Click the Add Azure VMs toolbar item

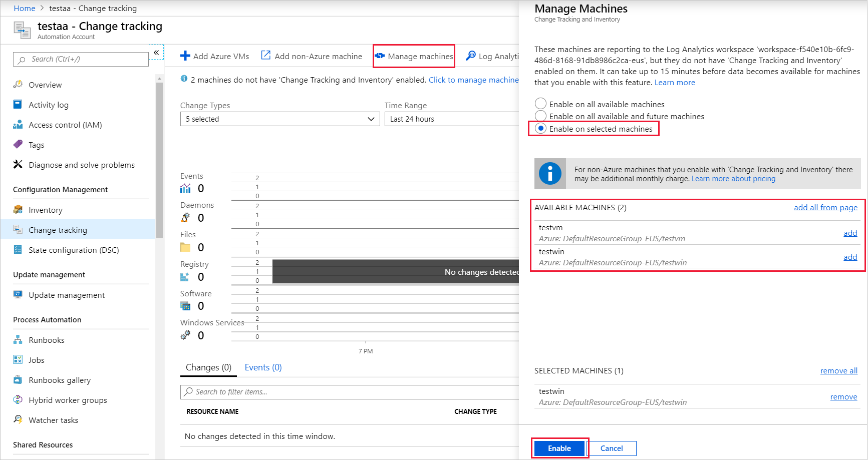tap(214, 56)
